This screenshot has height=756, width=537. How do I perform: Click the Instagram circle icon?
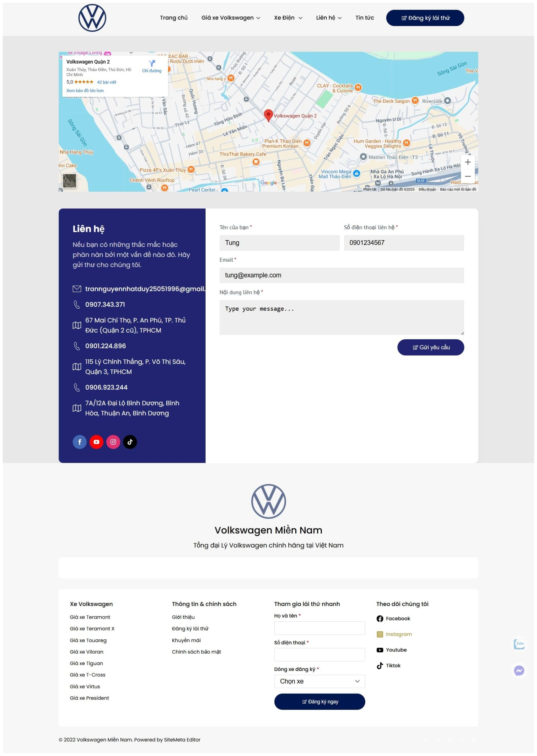pos(113,442)
